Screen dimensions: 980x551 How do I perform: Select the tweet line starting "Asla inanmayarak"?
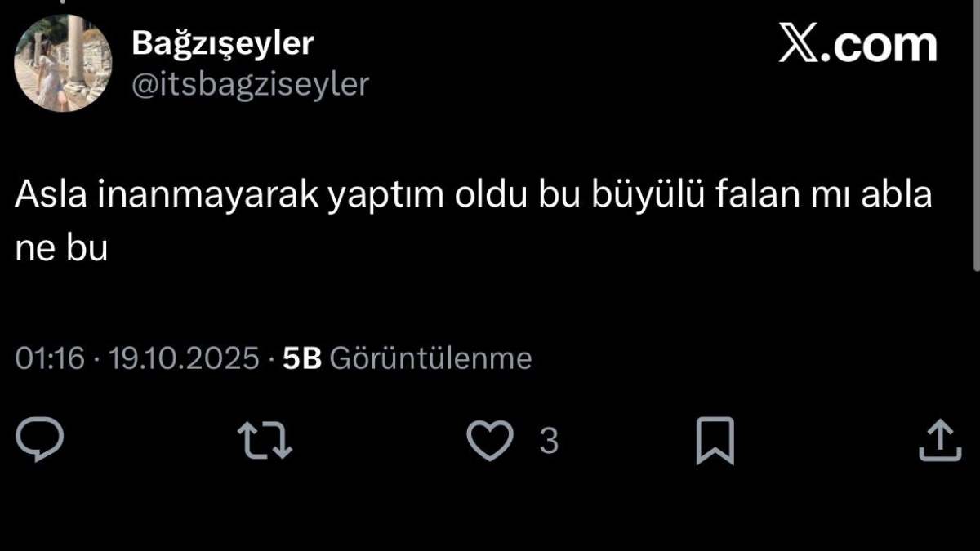tap(474, 198)
